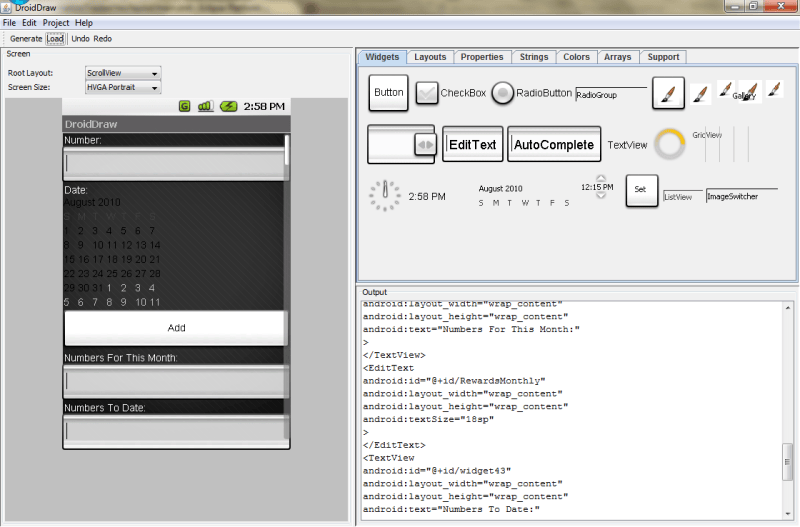
Task: Click the Numbers To Date input field
Action: tap(176, 431)
